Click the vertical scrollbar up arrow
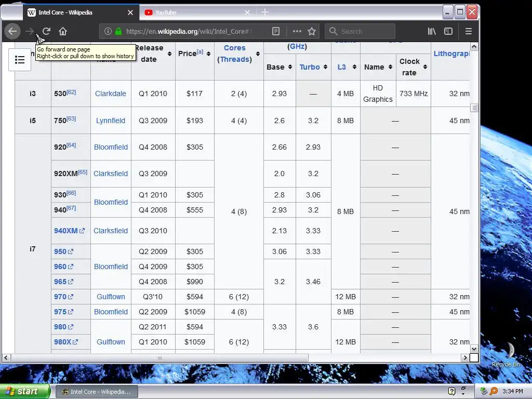The height and width of the screenshot is (399, 532). 474,46
